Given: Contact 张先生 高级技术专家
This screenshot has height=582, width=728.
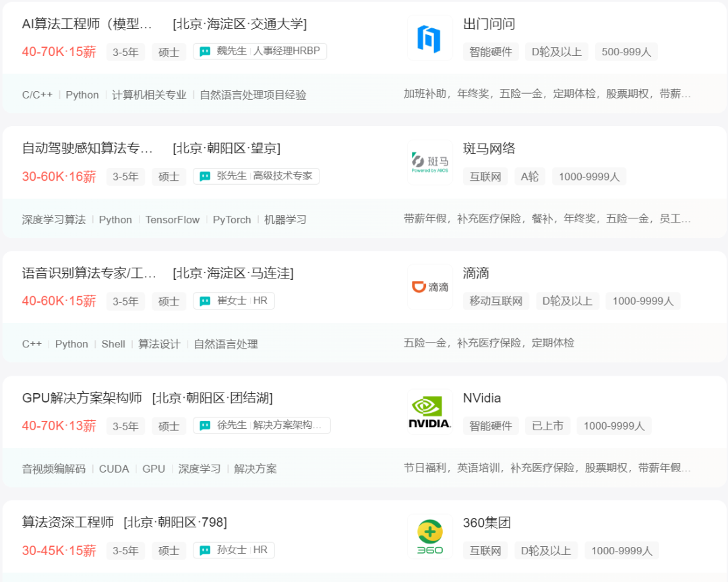Looking at the screenshot, I should (x=256, y=176).
